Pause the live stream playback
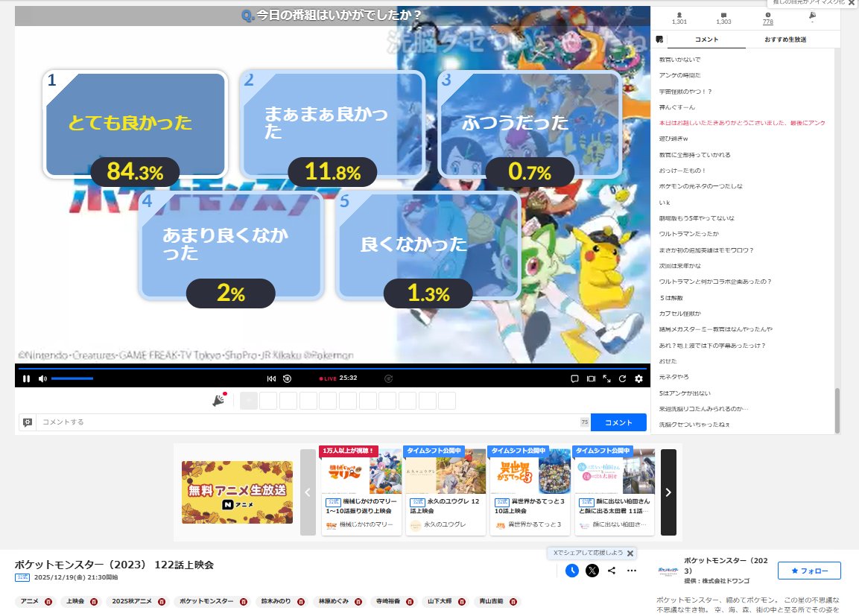This screenshot has height=616, width=859. pyautogui.click(x=26, y=378)
